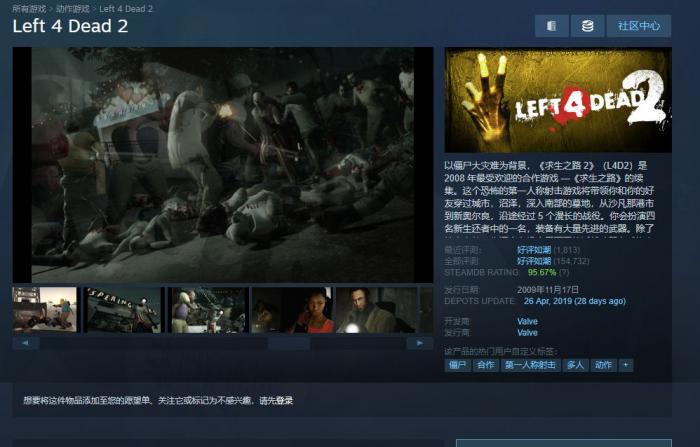Viewport: 700px width, 447px height.
Task: Open publisher Valve link
Action: tap(527, 333)
